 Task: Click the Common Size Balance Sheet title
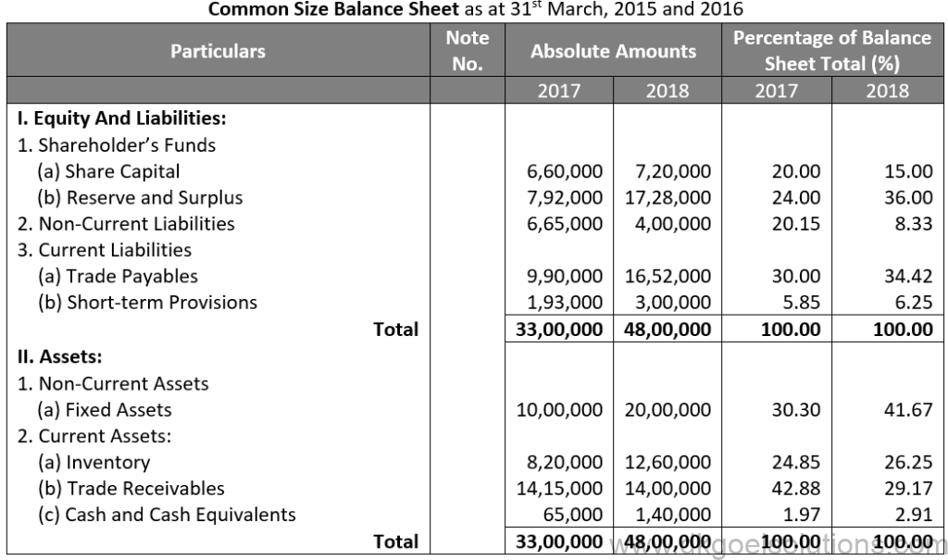point(332,10)
